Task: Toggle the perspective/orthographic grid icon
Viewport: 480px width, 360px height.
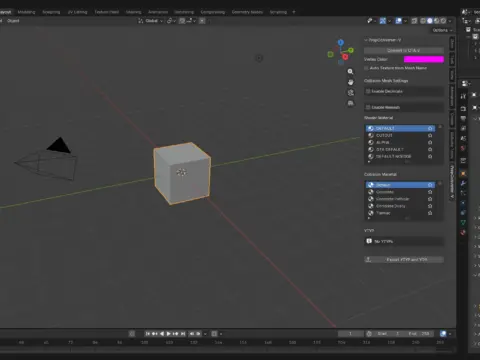Action: pos(350,103)
